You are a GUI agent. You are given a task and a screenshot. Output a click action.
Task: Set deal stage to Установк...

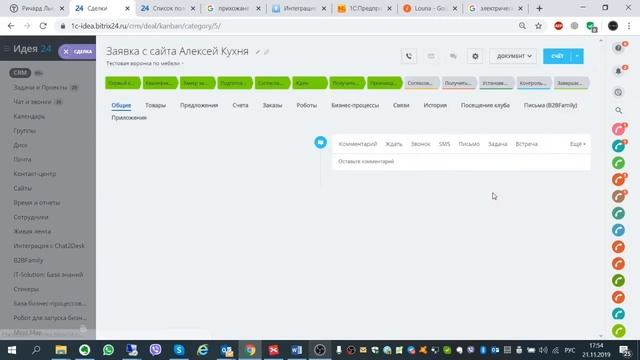point(496,83)
